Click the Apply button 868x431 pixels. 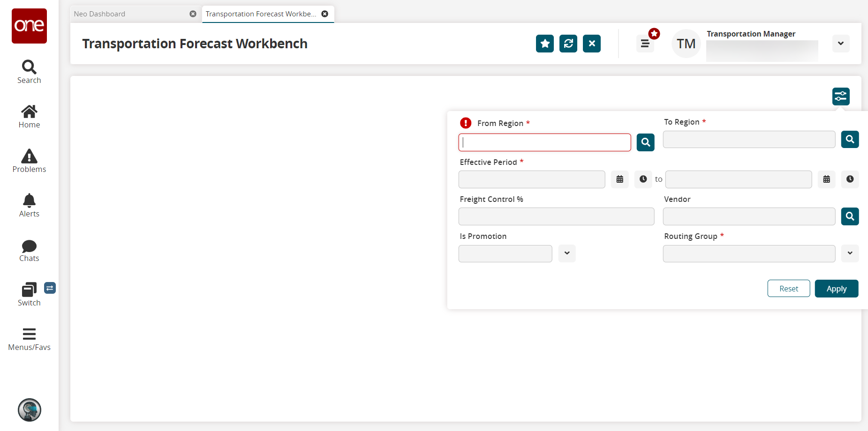836,289
